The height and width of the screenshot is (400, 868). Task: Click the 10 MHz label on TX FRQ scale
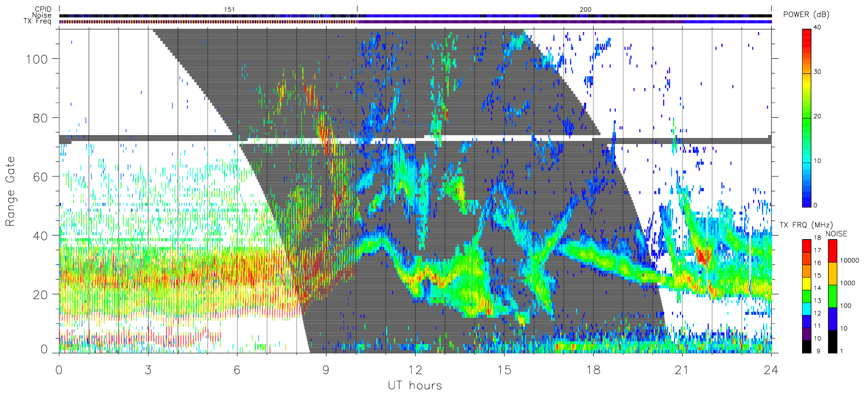817,338
